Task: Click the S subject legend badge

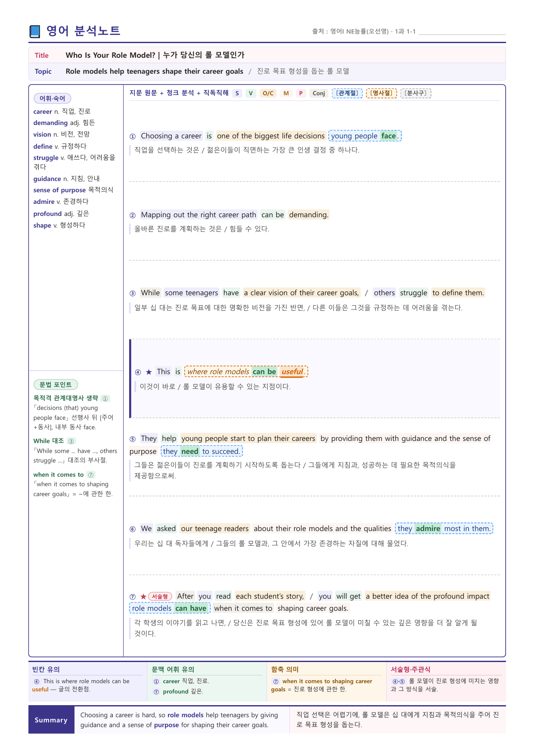Action: [237, 93]
